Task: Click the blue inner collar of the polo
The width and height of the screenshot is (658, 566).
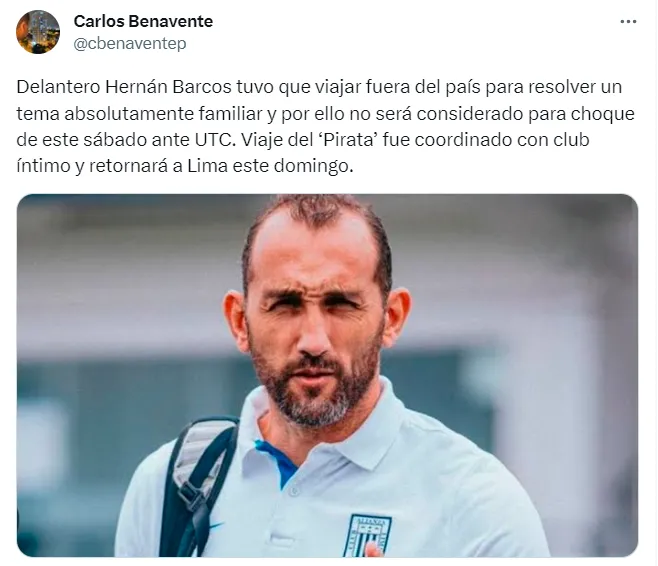Action: tap(278, 463)
